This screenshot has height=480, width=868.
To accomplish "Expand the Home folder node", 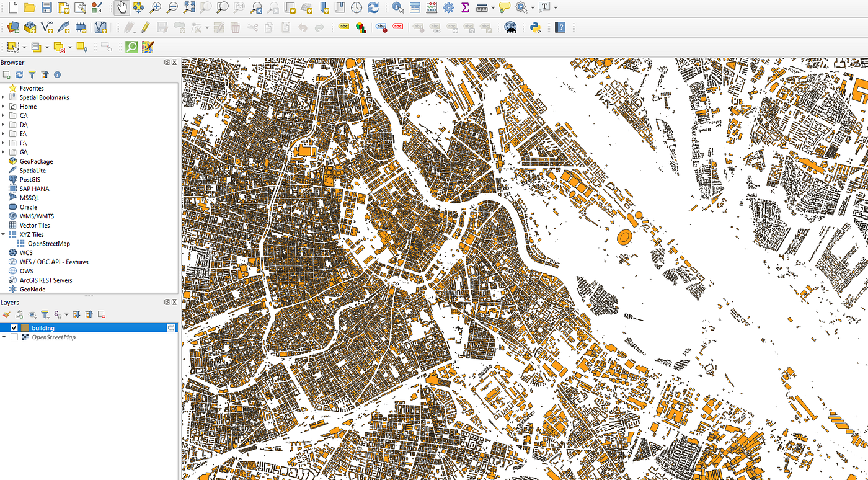I will 3,107.
